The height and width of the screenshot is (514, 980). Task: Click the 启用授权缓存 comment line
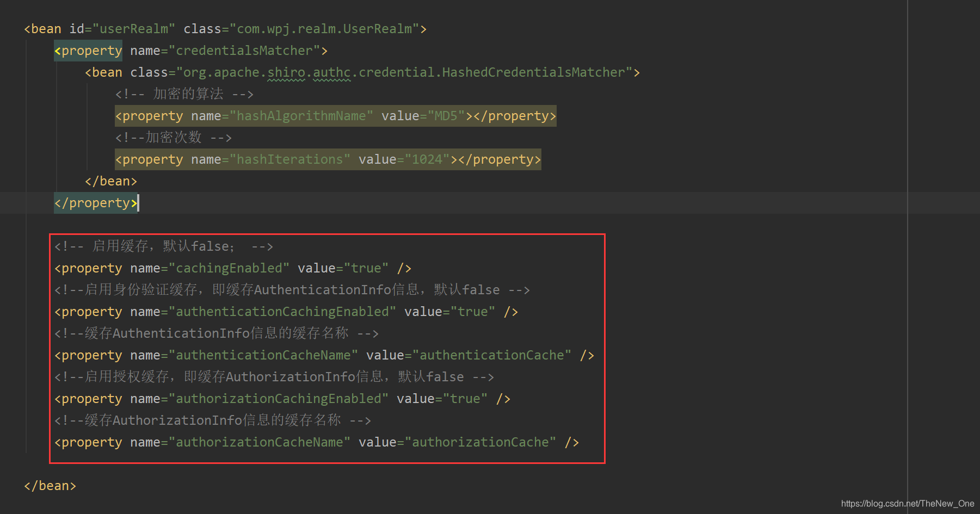tap(274, 377)
